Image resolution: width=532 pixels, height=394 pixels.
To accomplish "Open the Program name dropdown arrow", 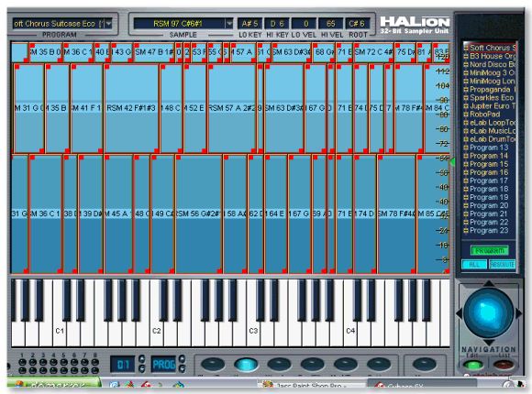I will click(108, 24).
